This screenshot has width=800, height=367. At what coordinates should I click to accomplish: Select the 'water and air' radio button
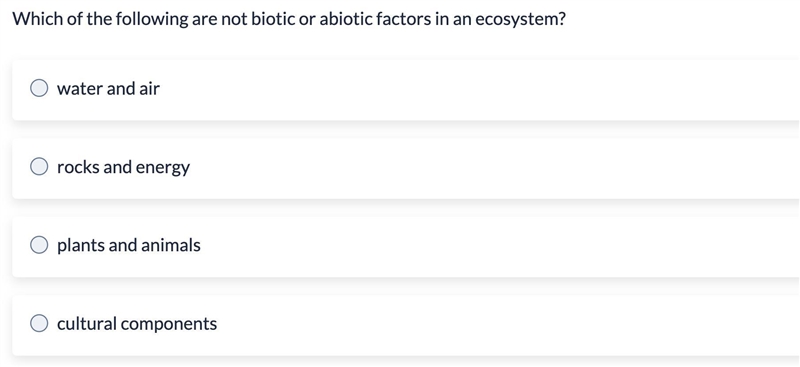pyautogui.click(x=39, y=88)
